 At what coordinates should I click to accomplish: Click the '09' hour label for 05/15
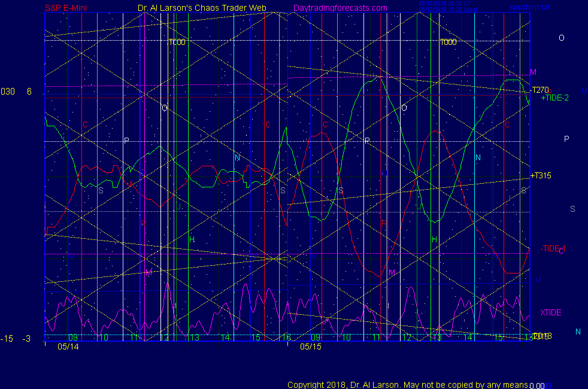point(316,338)
